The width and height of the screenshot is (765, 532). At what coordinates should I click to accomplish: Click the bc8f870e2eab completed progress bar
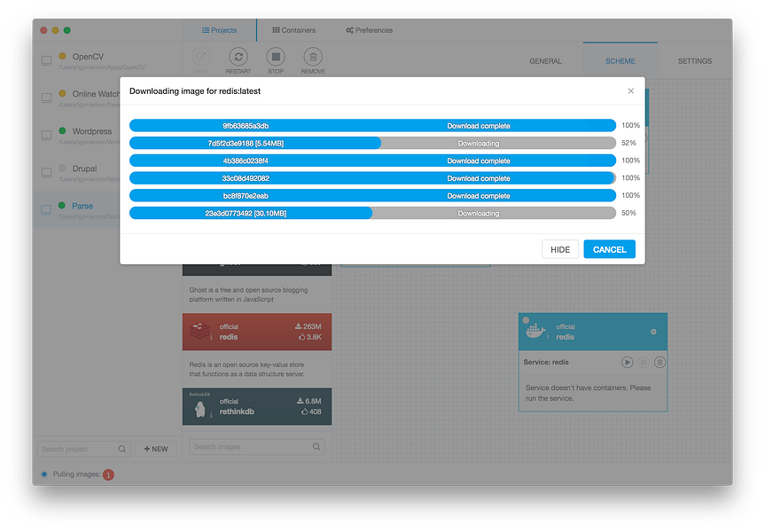(x=372, y=196)
